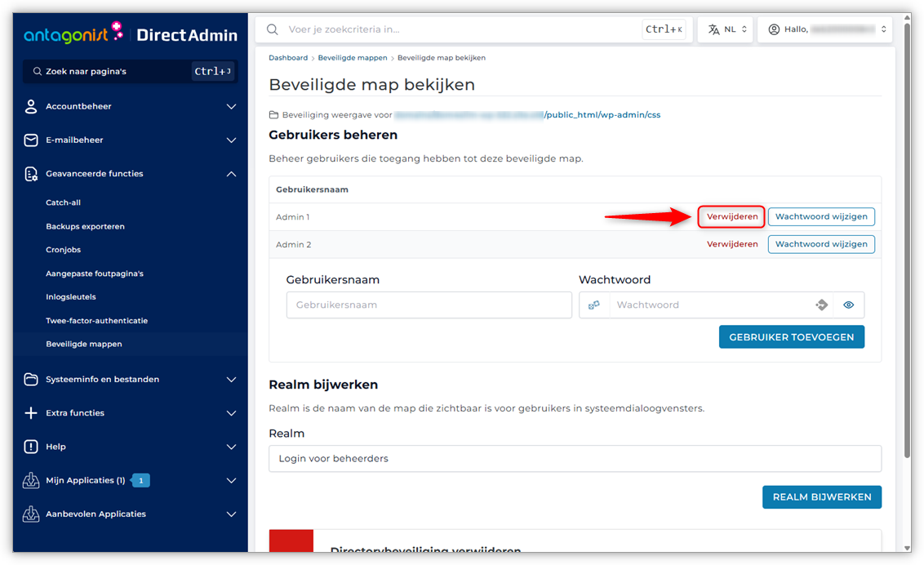Open Twee-factor-authenticatie in the sidebar
924x565 pixels.
(96, 321)
